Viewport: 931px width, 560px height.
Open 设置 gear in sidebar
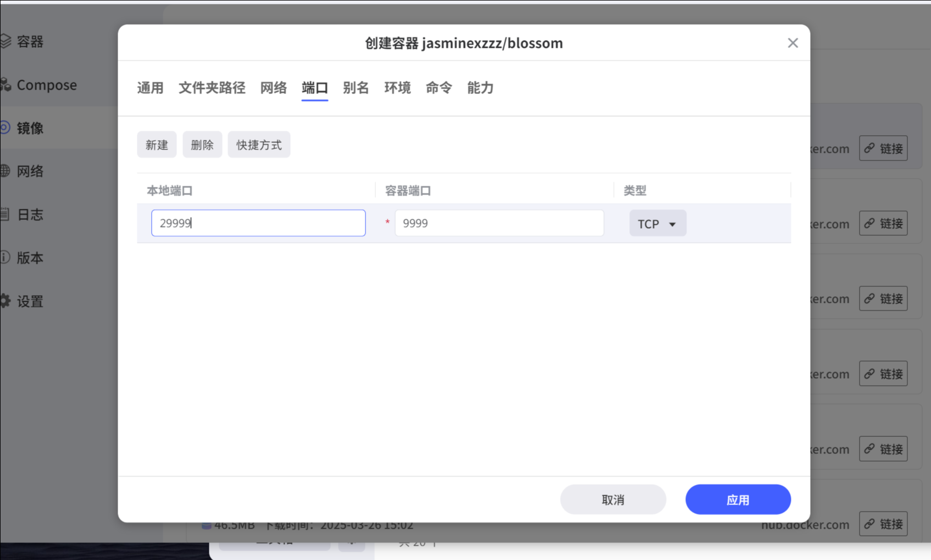(x=30, y=302)
